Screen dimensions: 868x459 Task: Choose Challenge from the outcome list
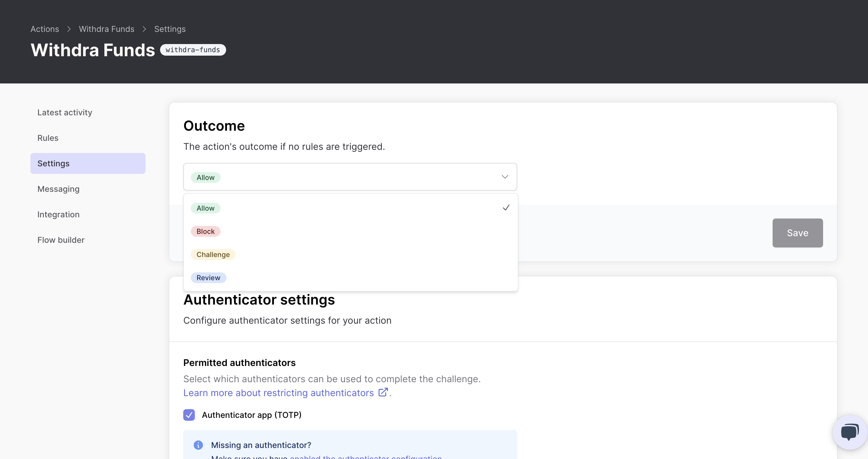point(213,255)
